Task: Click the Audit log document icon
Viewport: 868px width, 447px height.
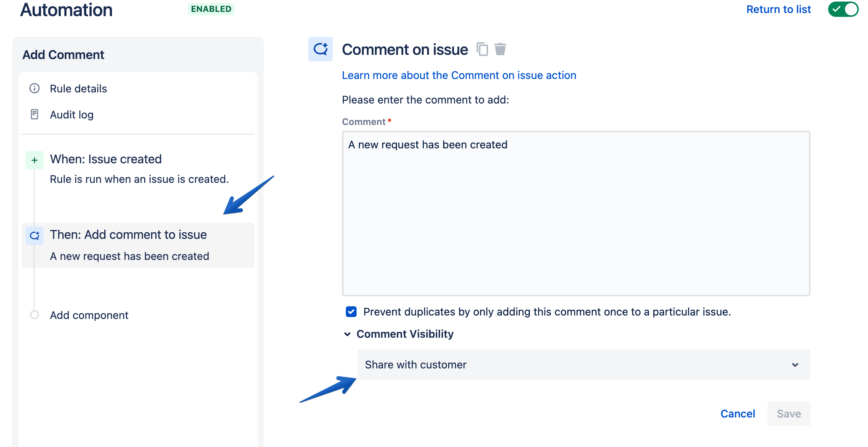Action: tap(35, 114)
